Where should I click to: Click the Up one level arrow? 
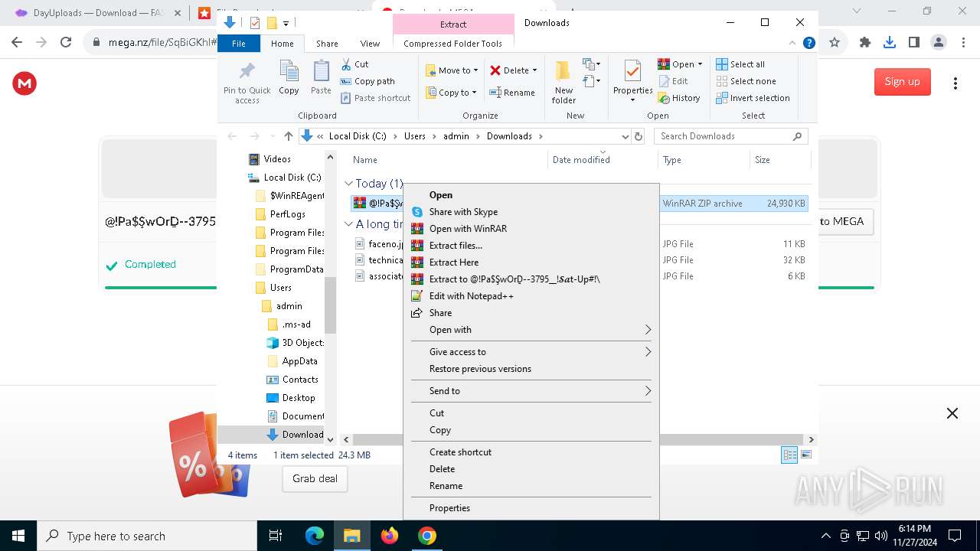tap(289, 136)
